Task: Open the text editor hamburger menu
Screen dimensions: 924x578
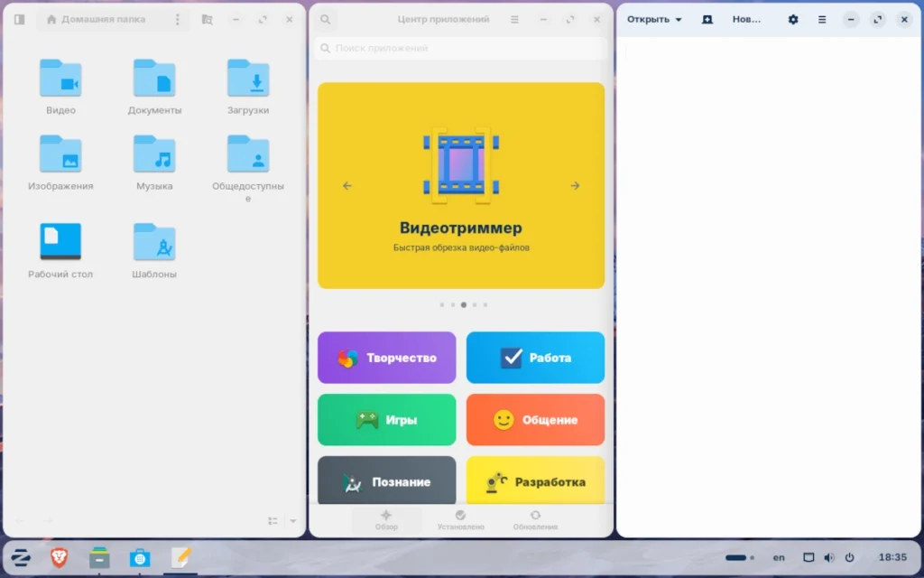Action: (x=822, y=20)
